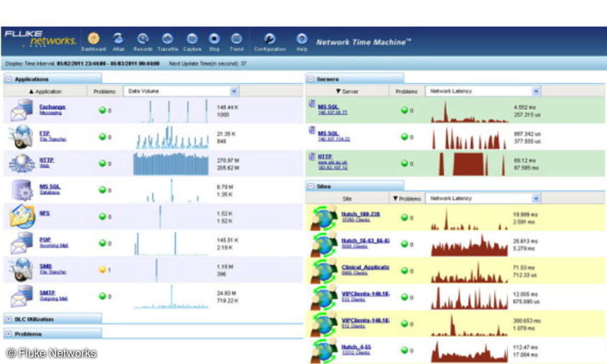The height and width of the screenshot is (364, 607).
Task: Open the Configuration wrench icon
Action: pos(270,38)
